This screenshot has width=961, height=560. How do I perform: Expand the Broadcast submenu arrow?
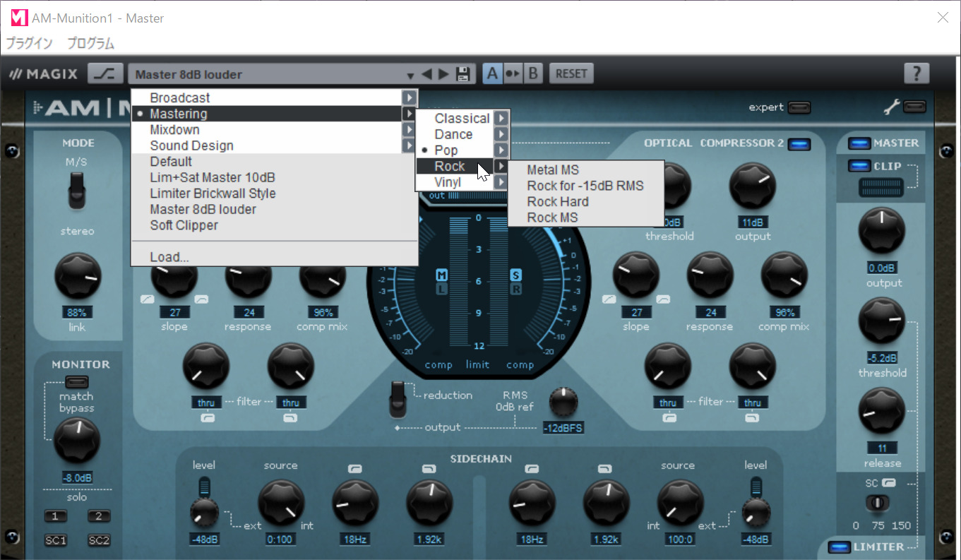click(410, 97)
